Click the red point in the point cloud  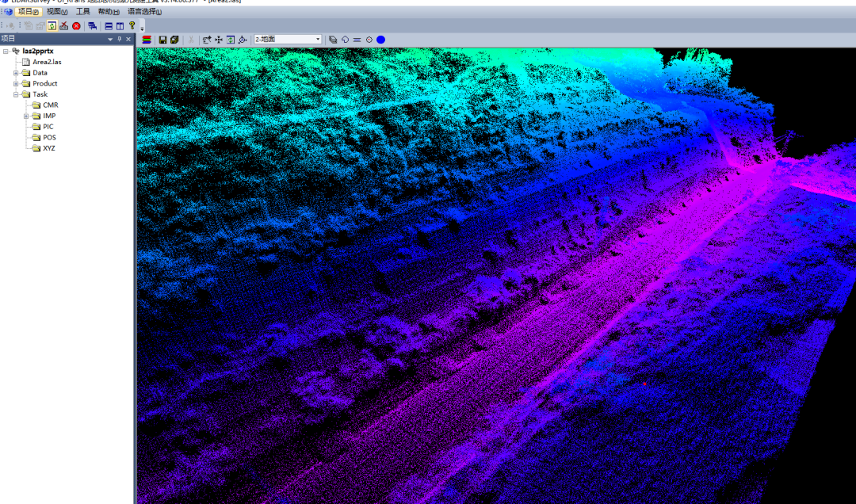[x=644, y=384]
